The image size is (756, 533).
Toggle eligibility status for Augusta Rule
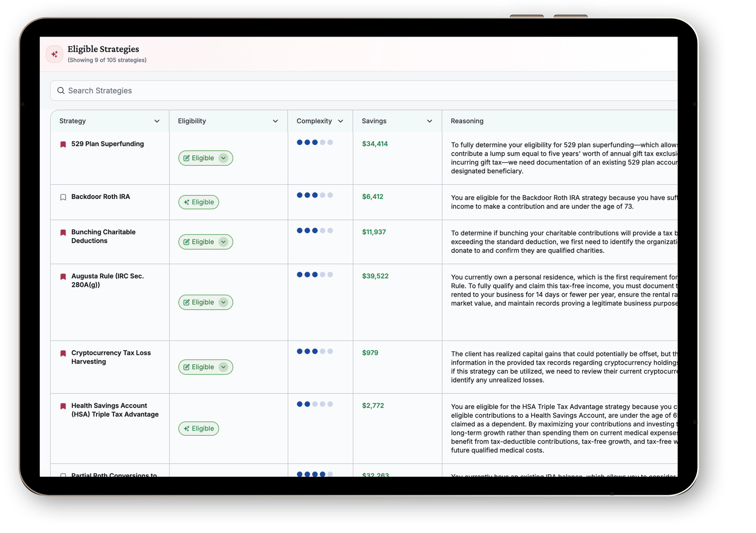click(205, 302)
